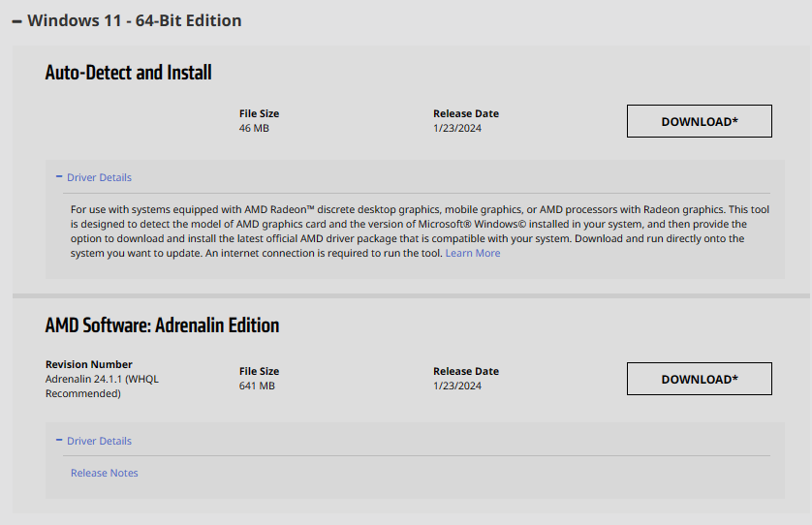Open the Learn More link
The height and width of the screenshot is (525, 812).
click(x=473, y=253)
